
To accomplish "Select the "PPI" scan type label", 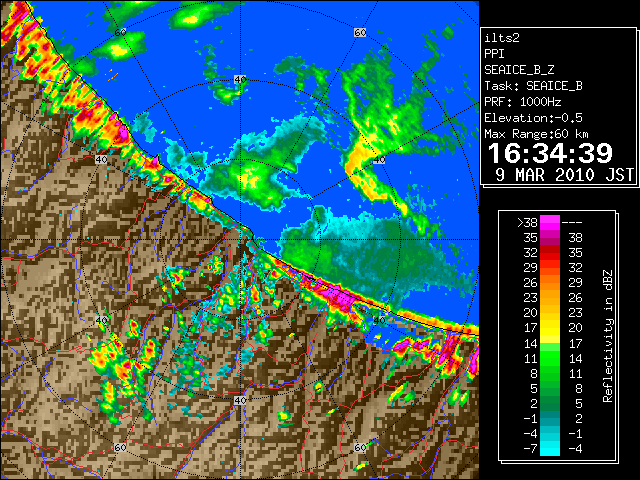I will [494, 54].
